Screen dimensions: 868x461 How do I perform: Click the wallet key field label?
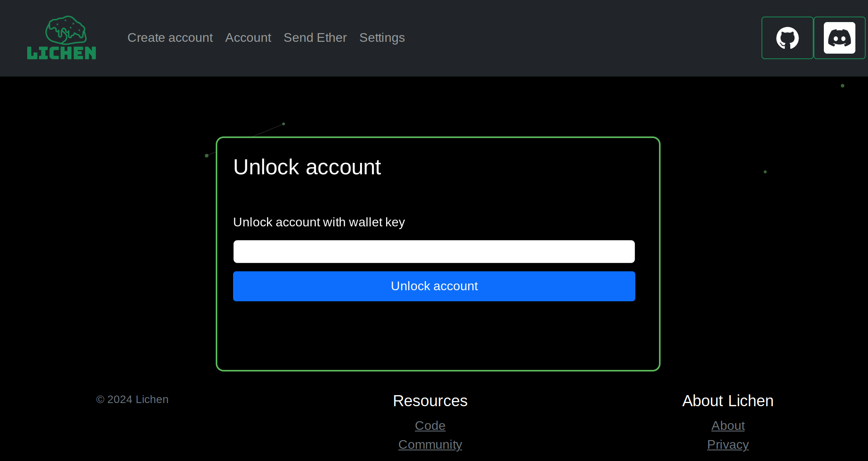pos(319,222)
